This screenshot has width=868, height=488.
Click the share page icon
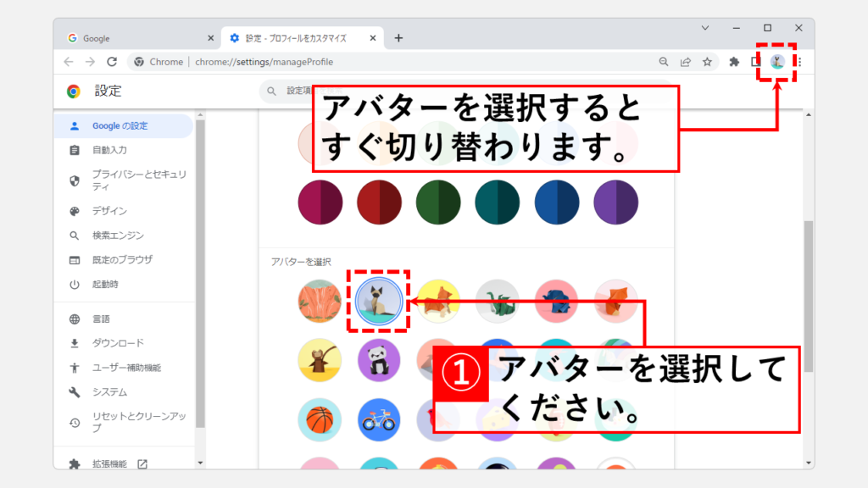[685, 62]
